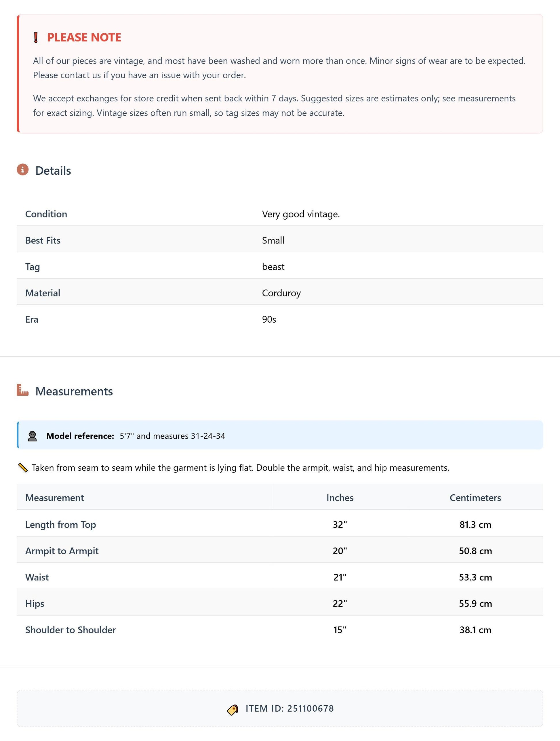Select the Condition row value
This screenshot has height=741, width=560.
301,214
